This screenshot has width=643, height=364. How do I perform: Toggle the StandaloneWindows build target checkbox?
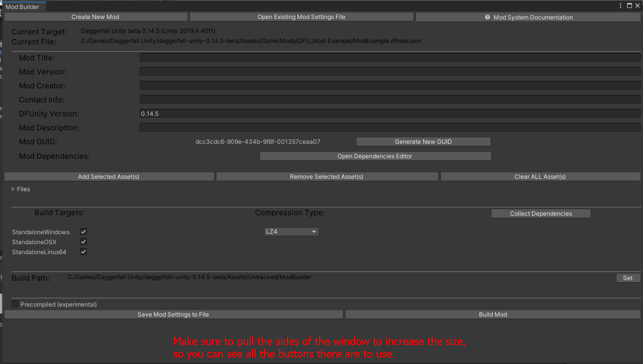point(83,232)
